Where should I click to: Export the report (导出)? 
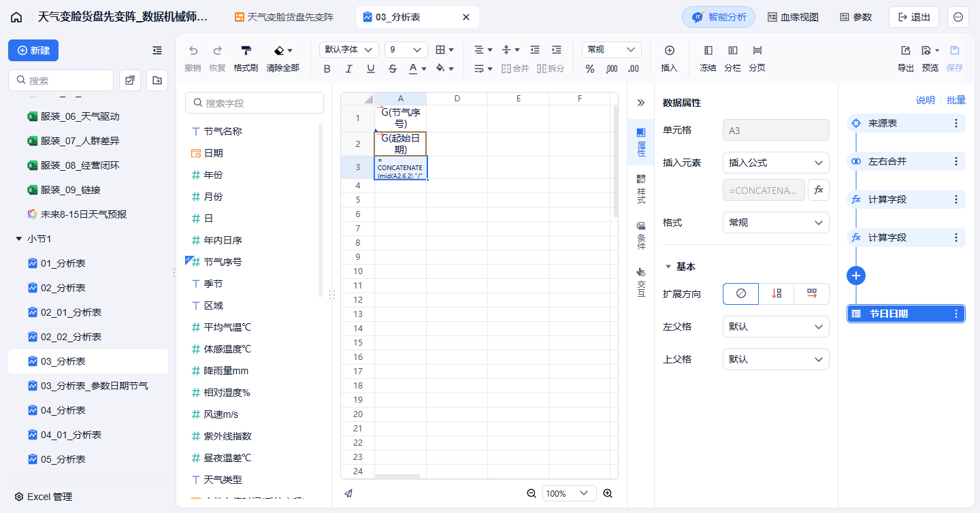pos(906,59)
